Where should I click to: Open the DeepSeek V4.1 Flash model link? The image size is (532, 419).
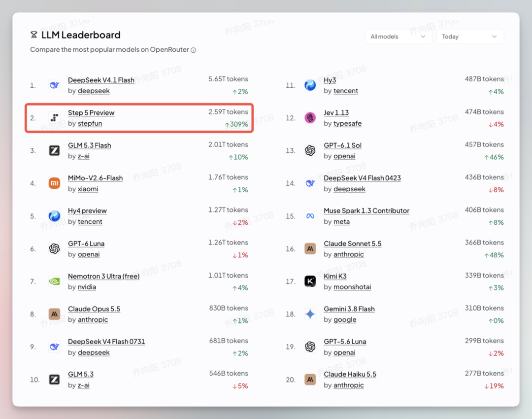(x=101, y=80)
